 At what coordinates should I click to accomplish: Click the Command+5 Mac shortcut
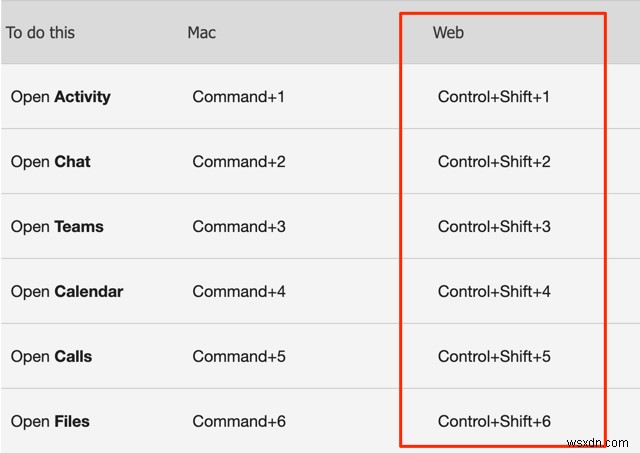[239, 357]
